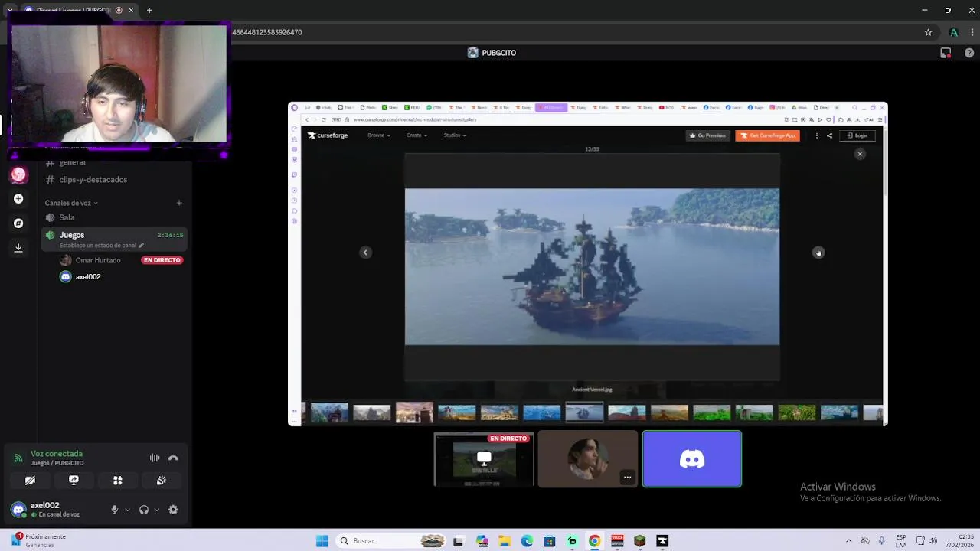Collapse the Canales de voz category
Viewport: 980px width, 551px height.
[x=71, y=203]
